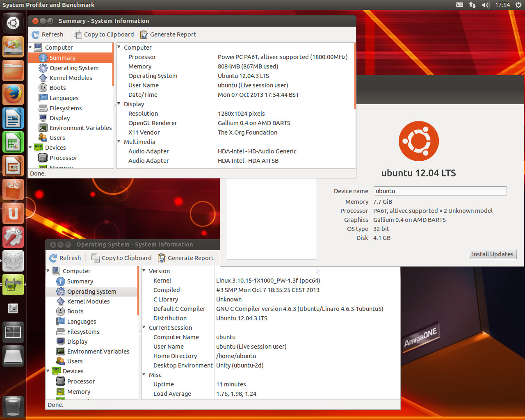Select Languages in Summary window tree
525x420 pixels.
tap(71, 98)
